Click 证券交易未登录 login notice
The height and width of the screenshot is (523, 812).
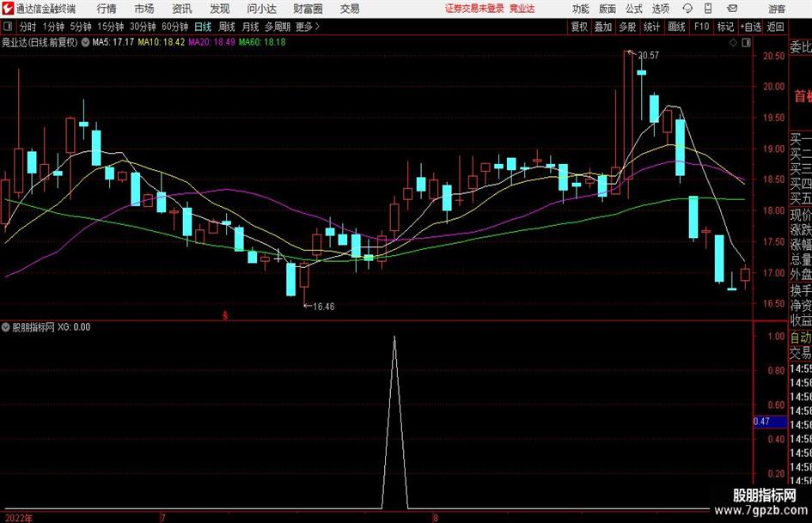[474, 9]
